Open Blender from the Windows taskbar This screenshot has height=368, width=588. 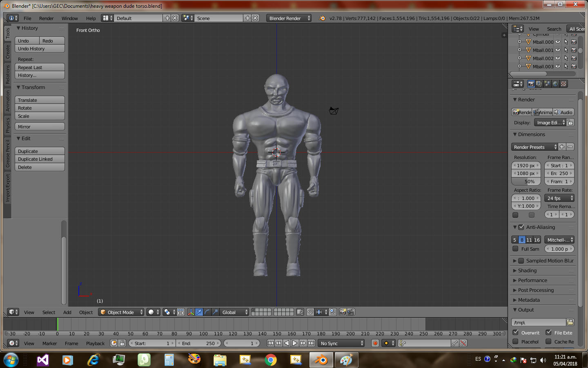click(x=321, y=360)
